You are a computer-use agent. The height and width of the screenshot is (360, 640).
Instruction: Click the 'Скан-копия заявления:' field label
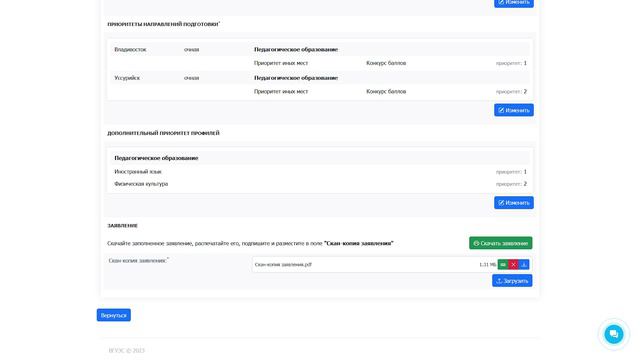coord(138,260)
